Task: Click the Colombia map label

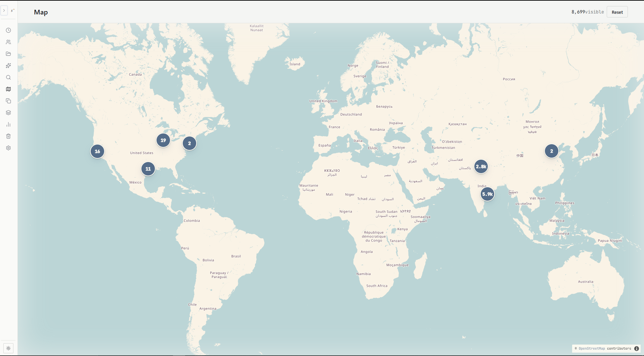Action: tap(192, 221)
